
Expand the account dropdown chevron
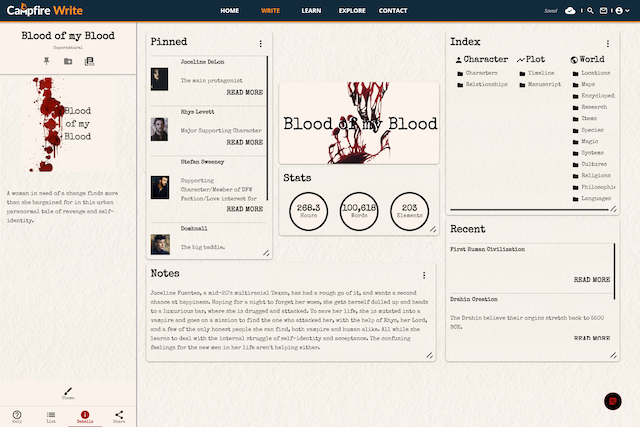click(627, 11)
